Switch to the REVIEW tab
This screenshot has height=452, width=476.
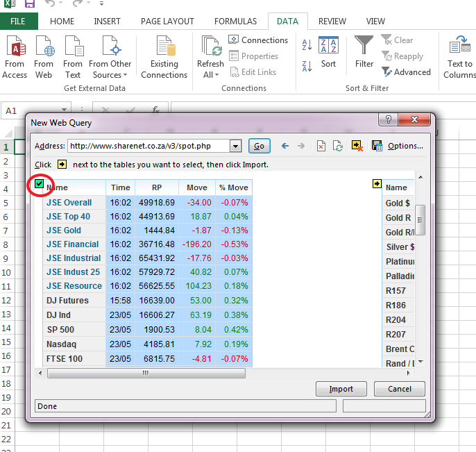tap(332, 22)
